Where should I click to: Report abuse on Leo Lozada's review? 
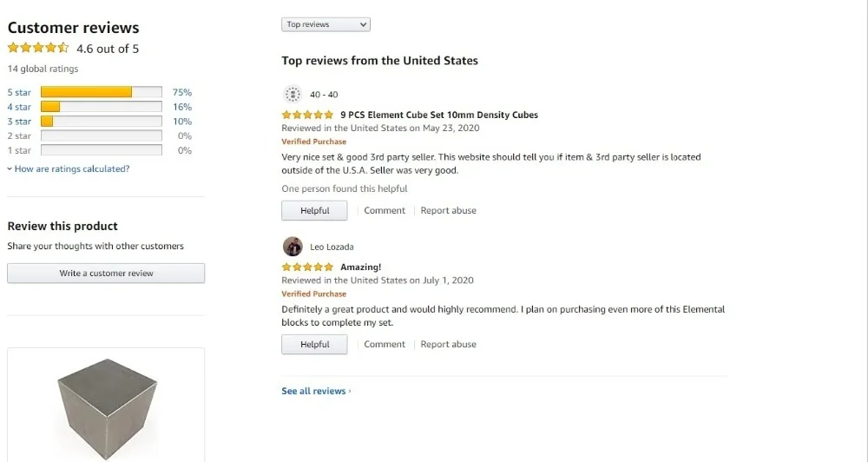click(x=448, y=345)
